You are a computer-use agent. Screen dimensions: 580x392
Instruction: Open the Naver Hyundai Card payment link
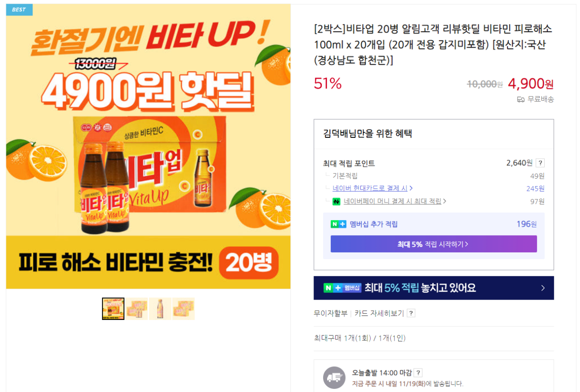tap(370, 189)
